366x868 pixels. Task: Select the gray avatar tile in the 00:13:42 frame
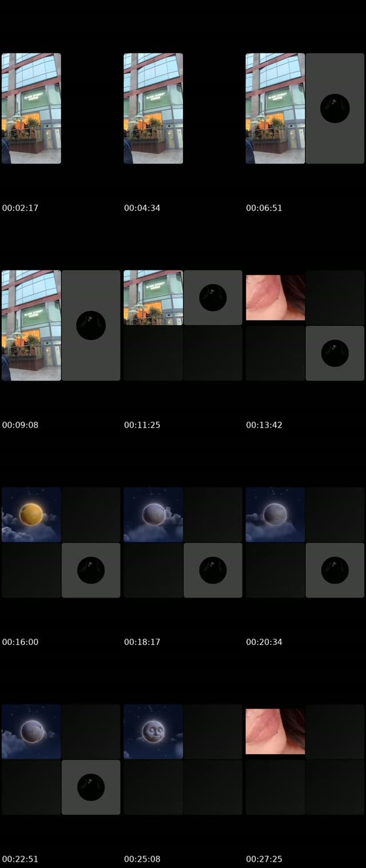click(335, 353)
